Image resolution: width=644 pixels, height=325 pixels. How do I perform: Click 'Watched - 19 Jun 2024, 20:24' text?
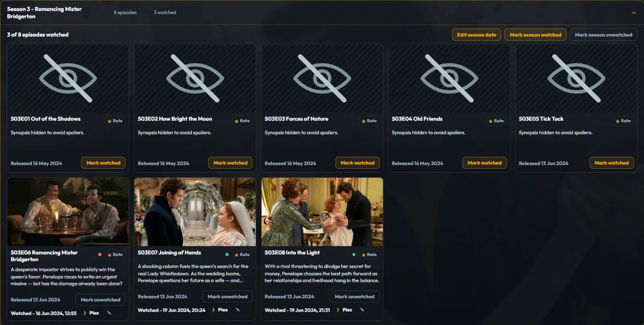pos(172,310)
